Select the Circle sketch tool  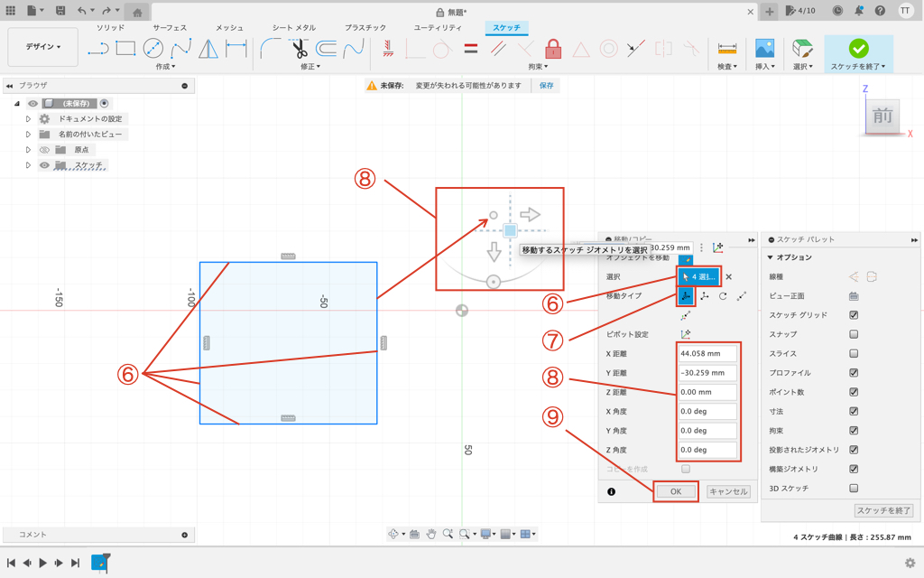153,49
